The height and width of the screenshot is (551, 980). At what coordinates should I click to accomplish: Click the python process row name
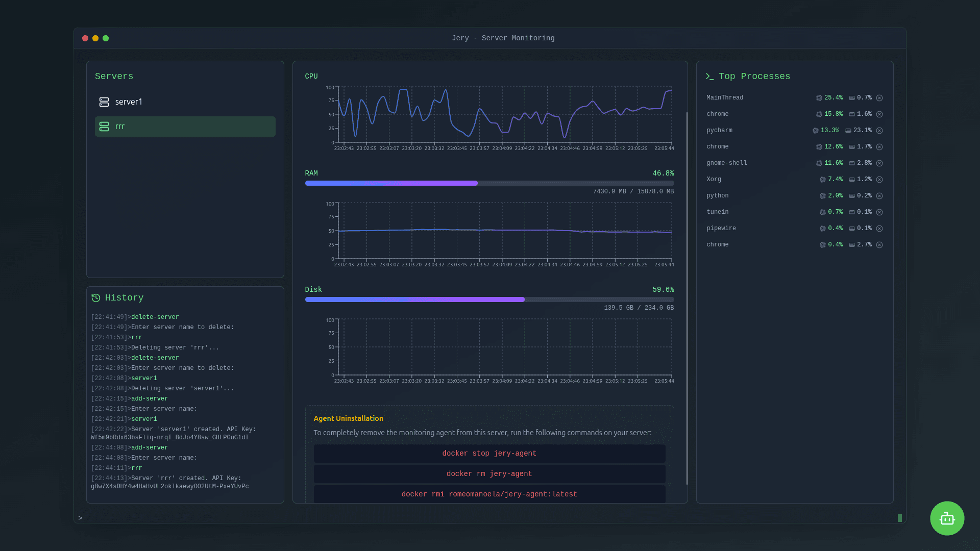click(x=717, y=196)
